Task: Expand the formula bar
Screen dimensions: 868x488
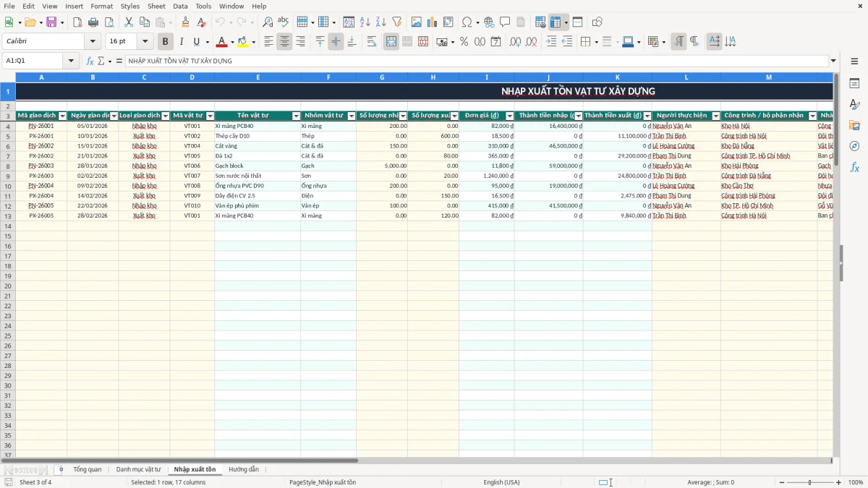Action: [x=833, y=61]
